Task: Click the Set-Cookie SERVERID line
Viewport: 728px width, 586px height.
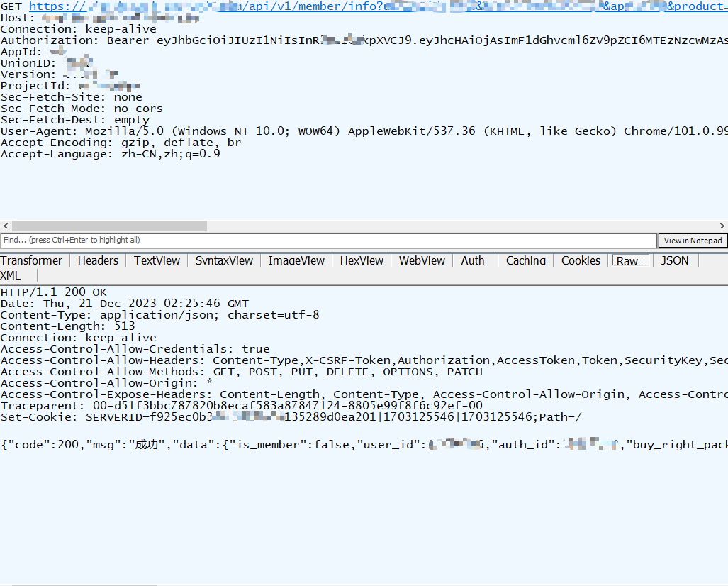Action: (x=291, y=417)
